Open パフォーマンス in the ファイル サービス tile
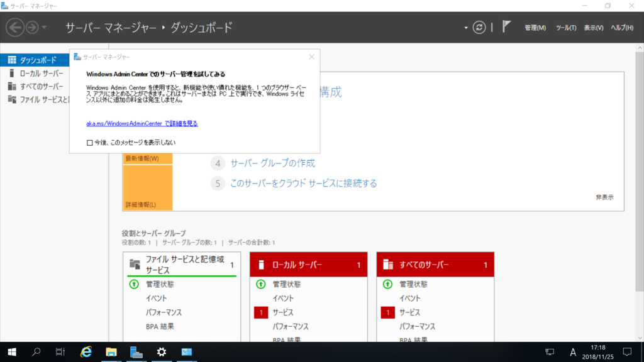 pos(164,312)
